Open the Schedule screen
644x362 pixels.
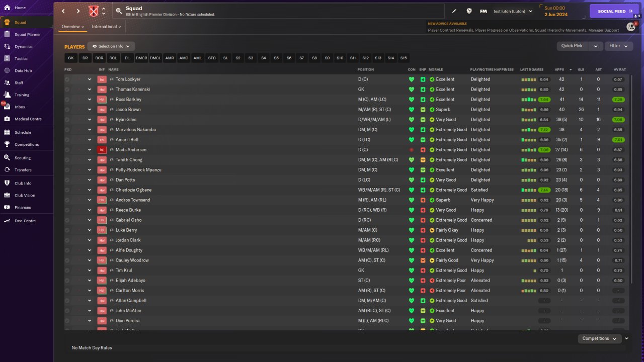26,132
